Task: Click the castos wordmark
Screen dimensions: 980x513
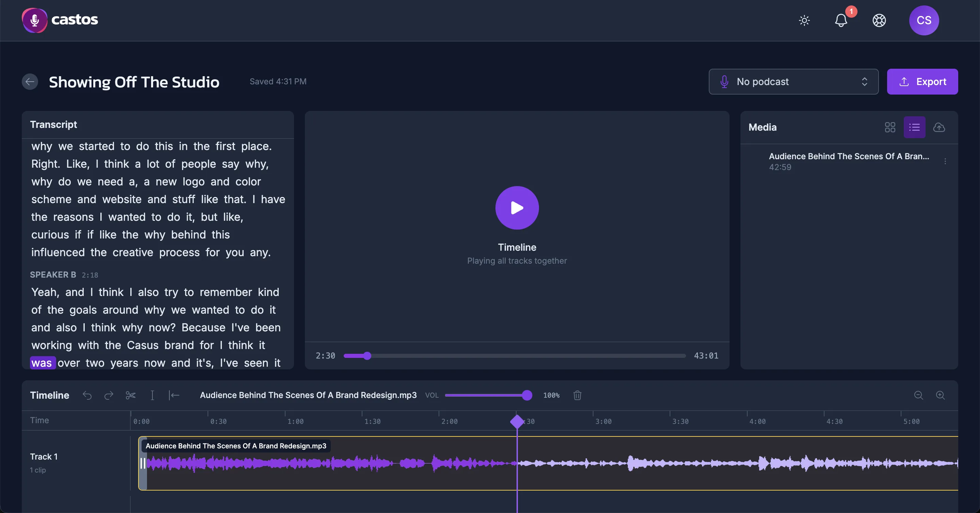Action: (75, 20)
